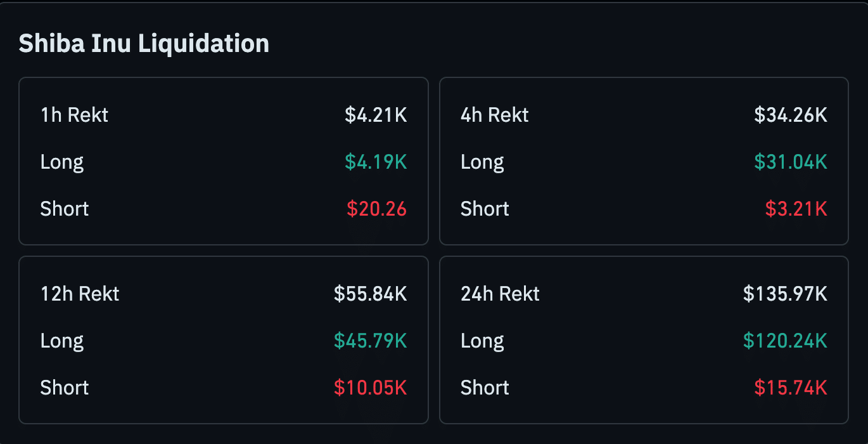The width and height of the screenshot is (868, 444).
Task: Click the 24h Short value $15.74K
Action: click(790, 388)
